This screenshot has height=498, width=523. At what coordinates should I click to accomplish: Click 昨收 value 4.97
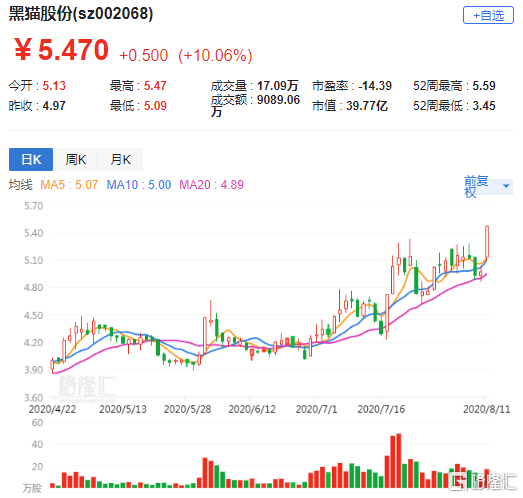coord(54,106)
